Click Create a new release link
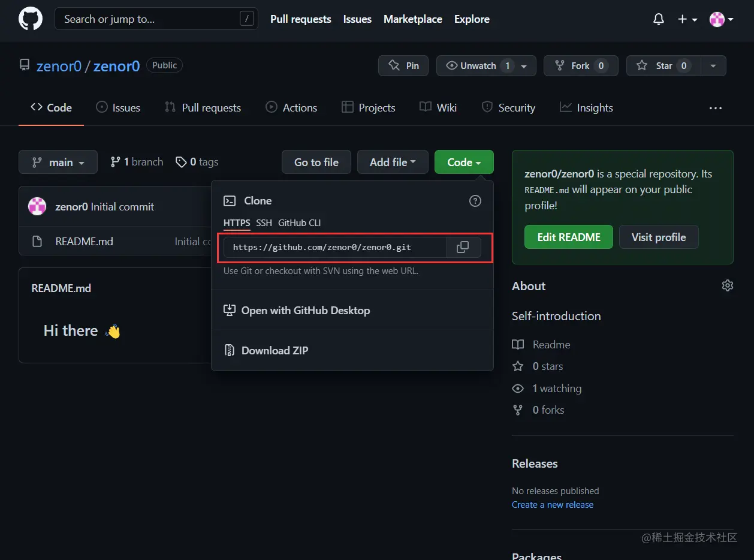 click(553, 505)
